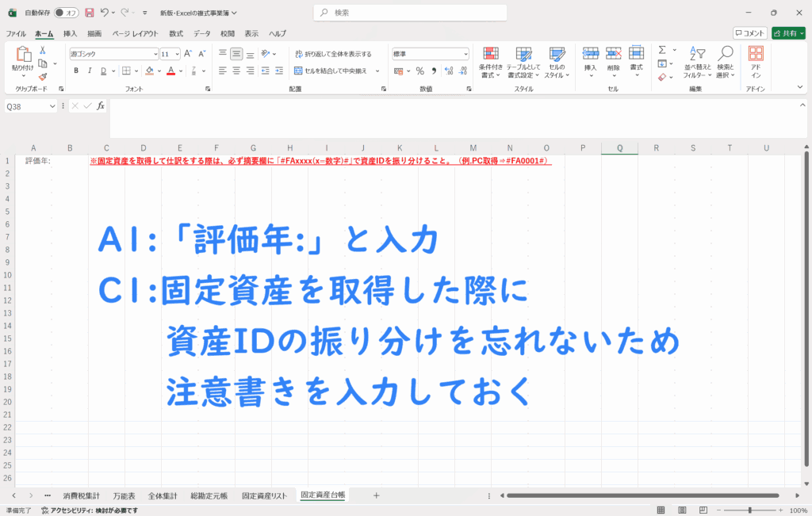Viewport: 812px width, 516px height.
Task: Toggle Bold formatting
Action: tap(76, 71)
